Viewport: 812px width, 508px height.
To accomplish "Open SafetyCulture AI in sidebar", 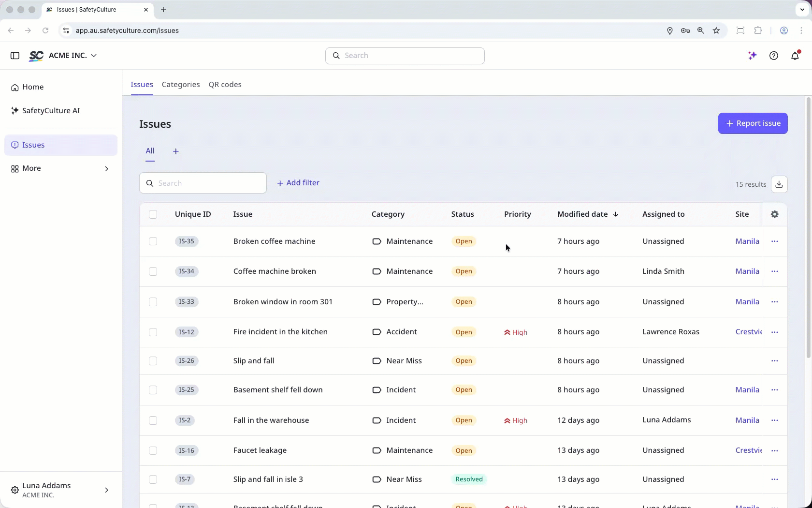I will [x=61, y=111].
